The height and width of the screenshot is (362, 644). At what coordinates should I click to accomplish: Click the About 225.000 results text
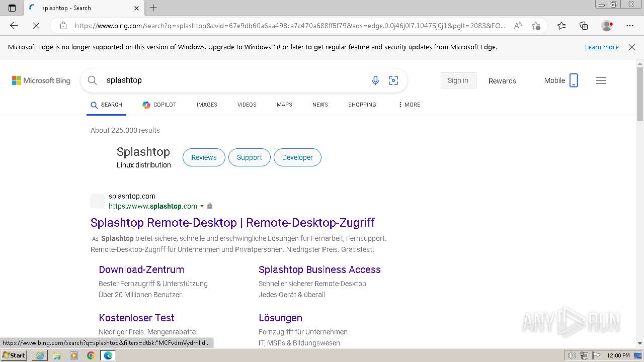coord(125,130)
